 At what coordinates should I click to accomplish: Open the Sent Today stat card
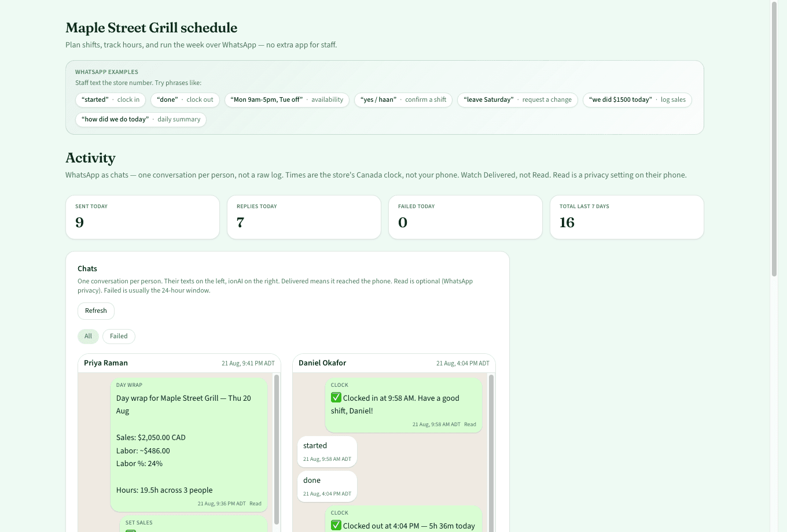pos(142,217)
